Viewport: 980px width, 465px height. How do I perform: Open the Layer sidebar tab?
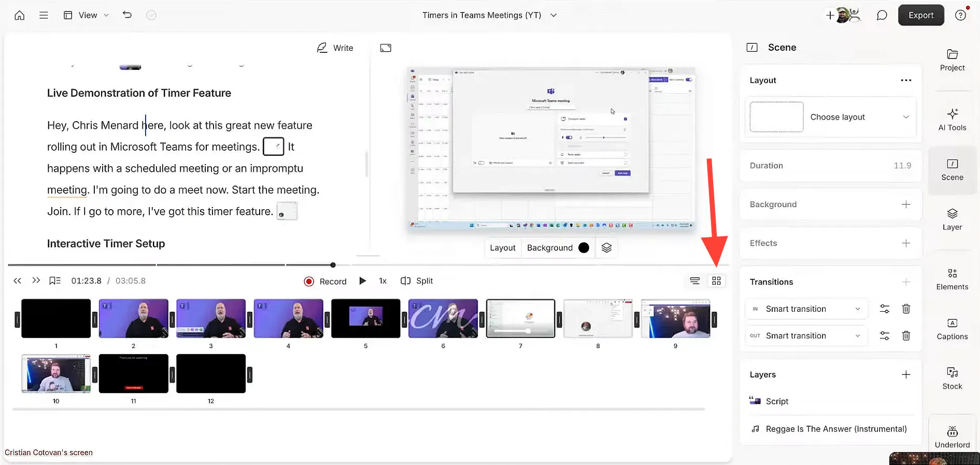[x=952, y=220]
